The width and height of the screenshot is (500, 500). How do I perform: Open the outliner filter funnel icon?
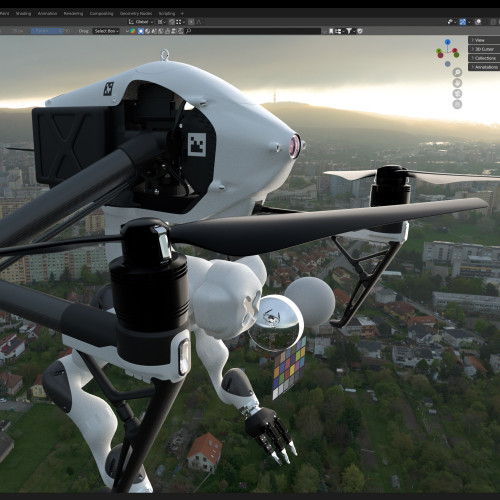(349, 31)
